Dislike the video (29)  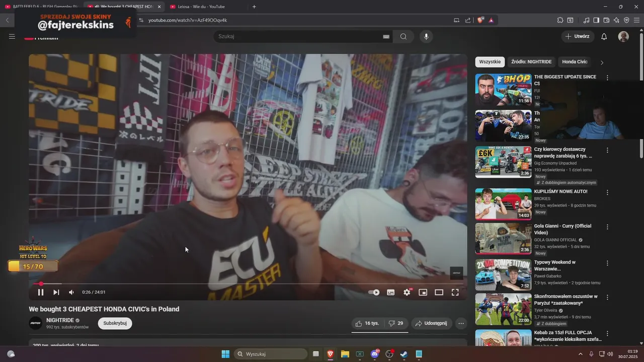pos(395,323)
